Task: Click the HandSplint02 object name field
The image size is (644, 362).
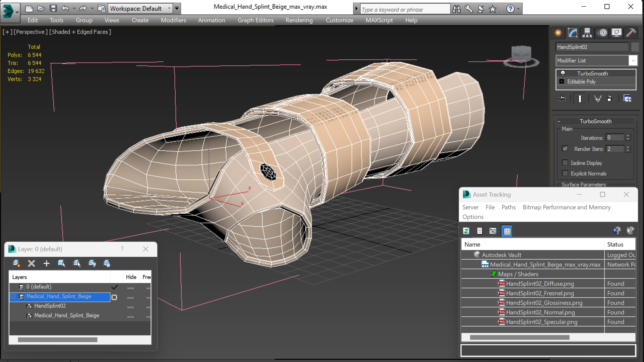Action: [x=592, y=47]
